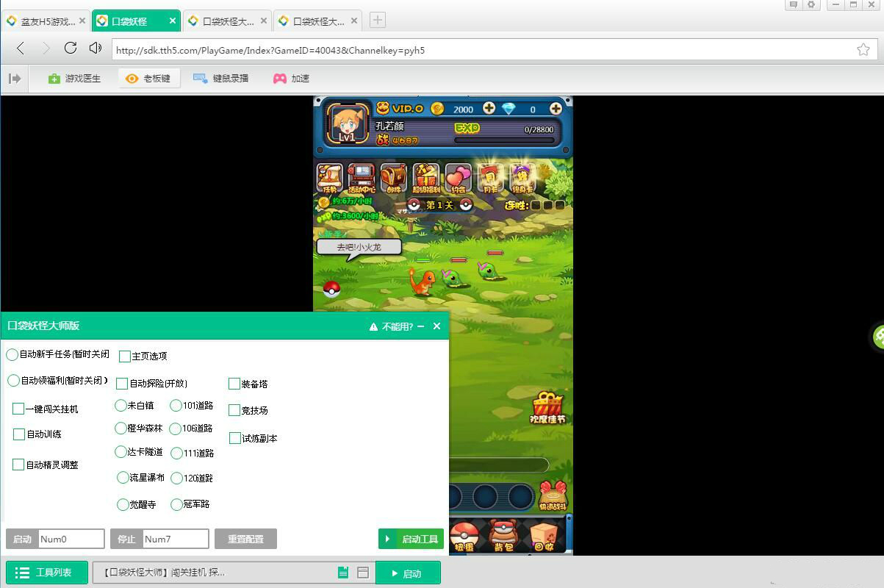Enable 竞技场 checkbox

[234, 410]
